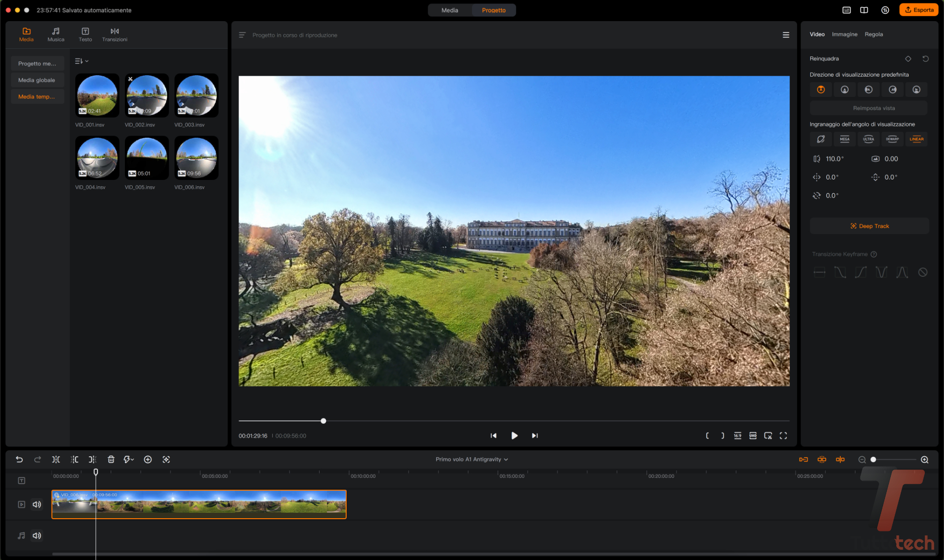This screenshot has width=944, height=560.
Task: Click the Reinquadra keyframe diamond icon
Action: [908, 59]
